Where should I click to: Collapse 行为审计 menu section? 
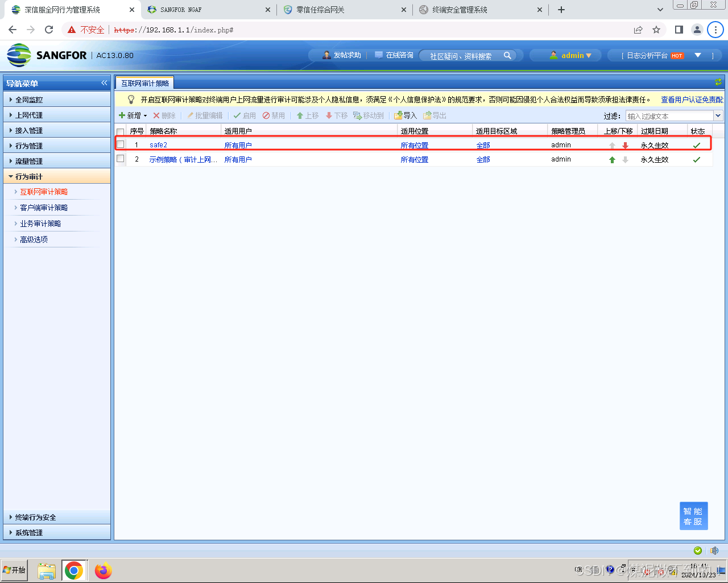click(57, 176)
